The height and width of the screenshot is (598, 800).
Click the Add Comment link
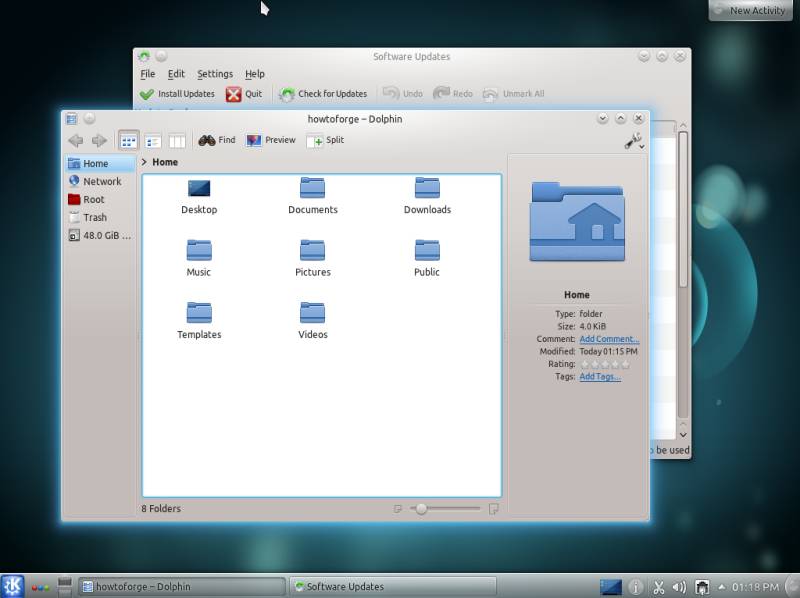pyautogui.click(x=609, y=339)
